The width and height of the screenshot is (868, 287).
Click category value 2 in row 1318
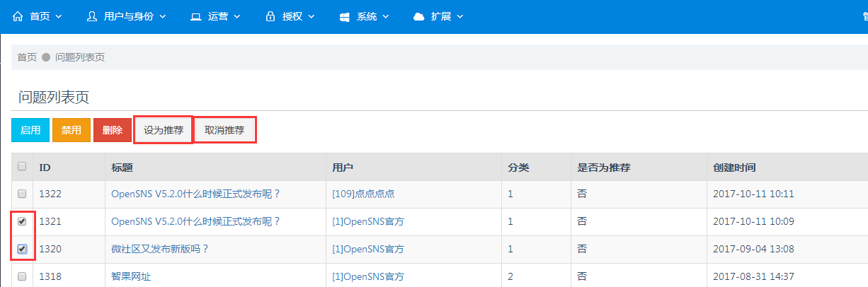pos(510,276)
